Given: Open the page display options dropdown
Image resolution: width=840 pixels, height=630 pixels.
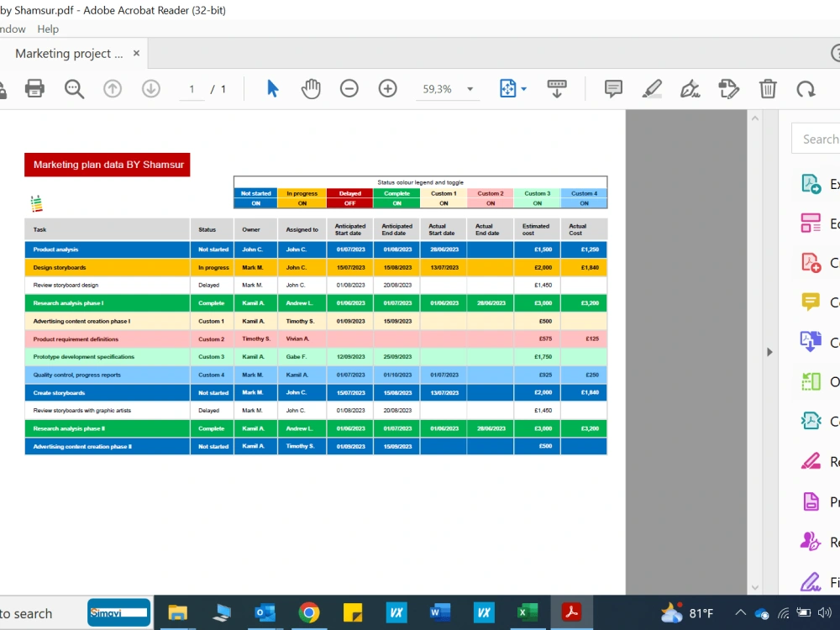Looking at the screenshot, I should (522, 88).
